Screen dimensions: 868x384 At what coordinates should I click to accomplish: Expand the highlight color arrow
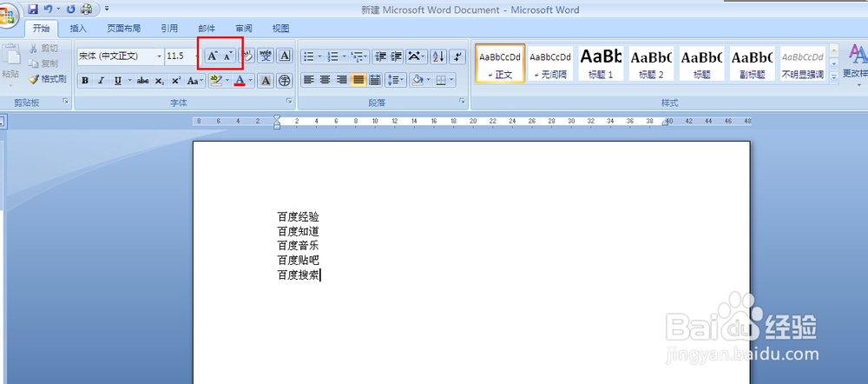227,81
